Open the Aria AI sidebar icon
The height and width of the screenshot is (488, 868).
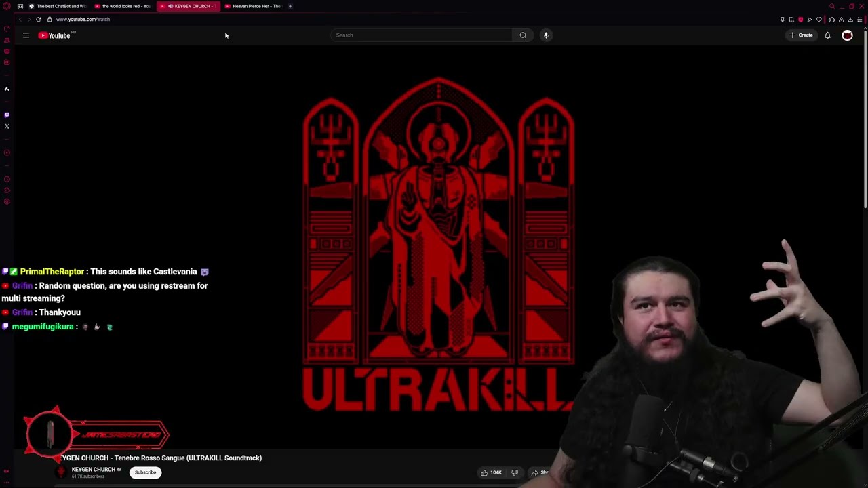7,89
